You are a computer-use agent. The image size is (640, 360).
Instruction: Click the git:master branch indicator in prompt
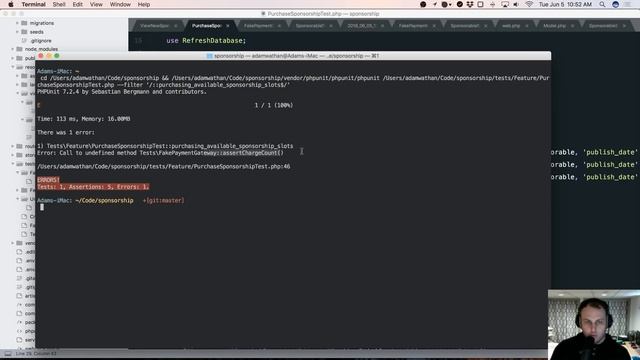[165, 200]
